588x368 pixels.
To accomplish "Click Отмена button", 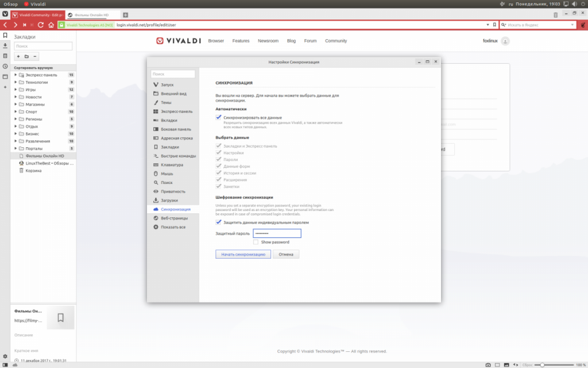I will point(286,254).
